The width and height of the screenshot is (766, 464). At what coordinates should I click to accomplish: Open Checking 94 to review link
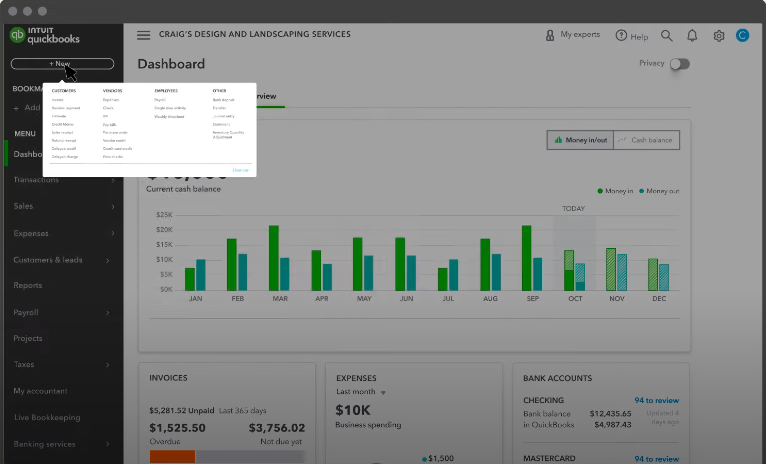(x=656, y=400)
